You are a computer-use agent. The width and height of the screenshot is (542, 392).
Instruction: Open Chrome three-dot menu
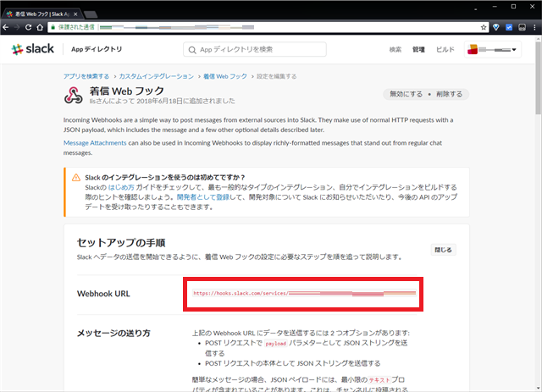click(x=534, y=27)
